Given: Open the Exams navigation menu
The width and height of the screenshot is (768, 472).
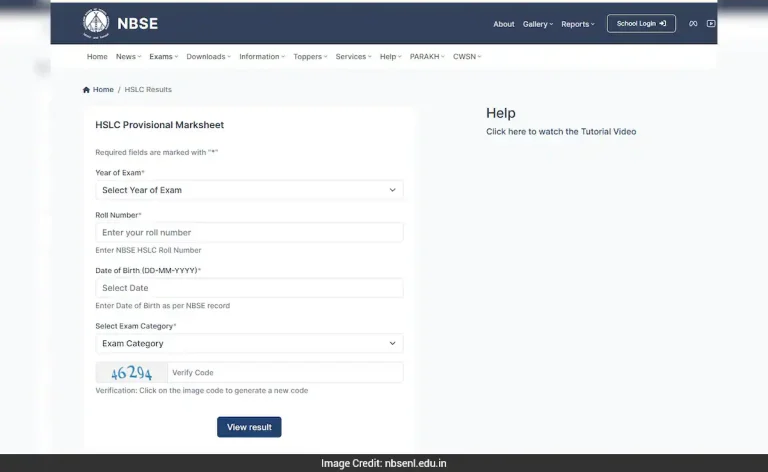Looking at the screenshot, I should pos(162,57).
